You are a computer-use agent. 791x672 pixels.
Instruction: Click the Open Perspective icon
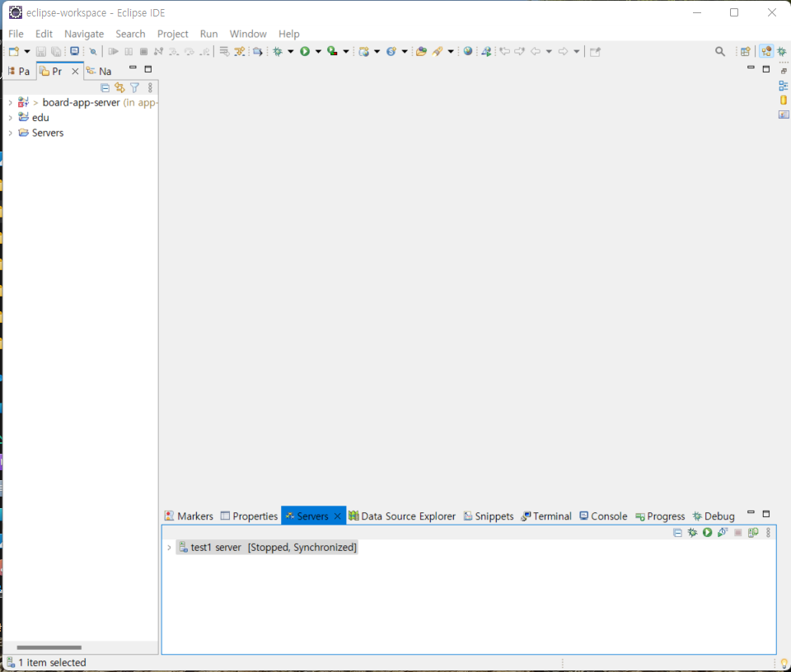[x=745, y=51]
